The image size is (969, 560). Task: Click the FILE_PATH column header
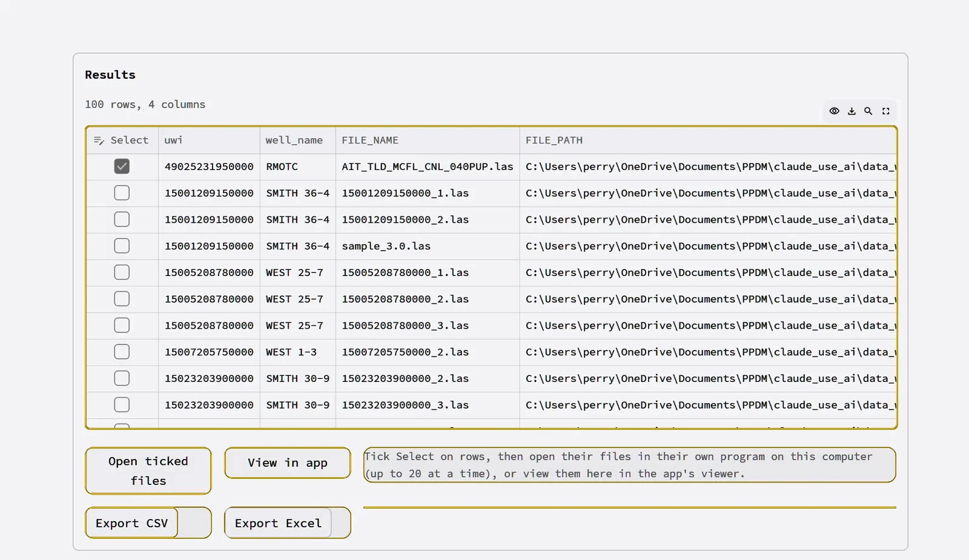tap(708, 140)
